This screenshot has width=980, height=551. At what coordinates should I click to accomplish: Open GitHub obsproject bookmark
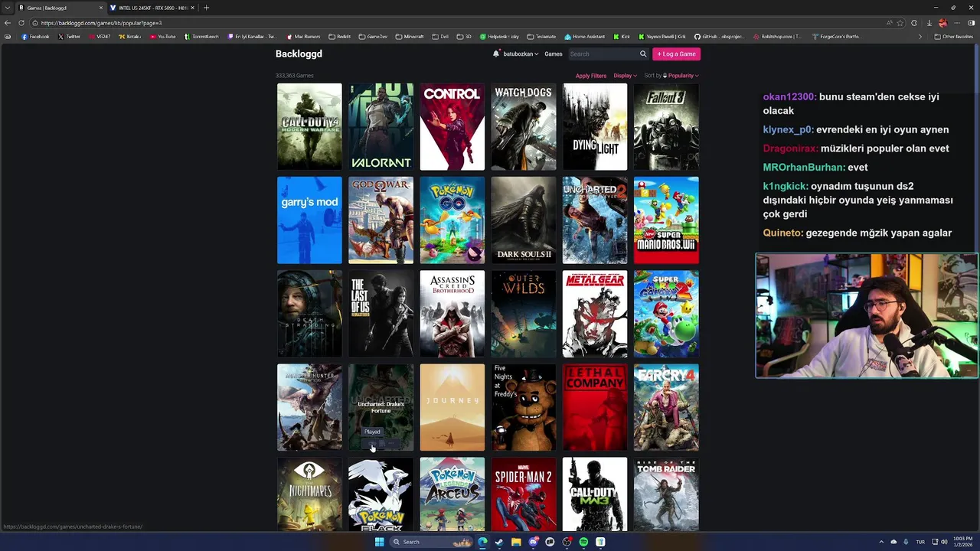tap(718, 36)
